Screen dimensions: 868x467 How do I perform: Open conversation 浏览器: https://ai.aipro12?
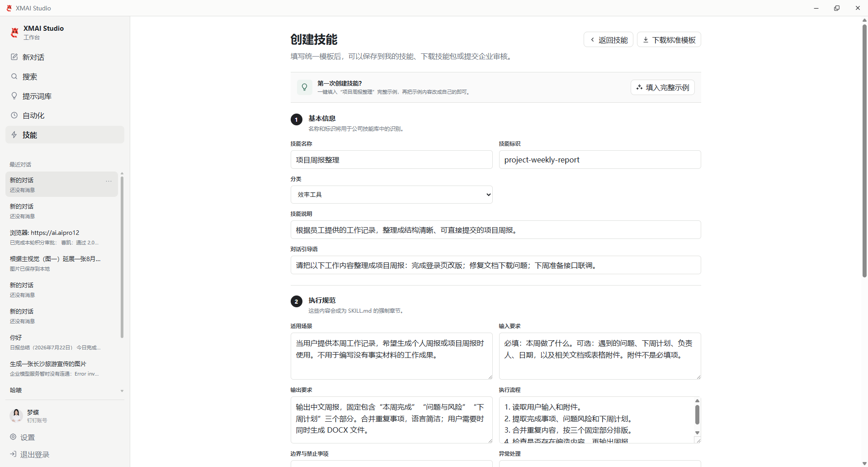(x=61, y=237)
